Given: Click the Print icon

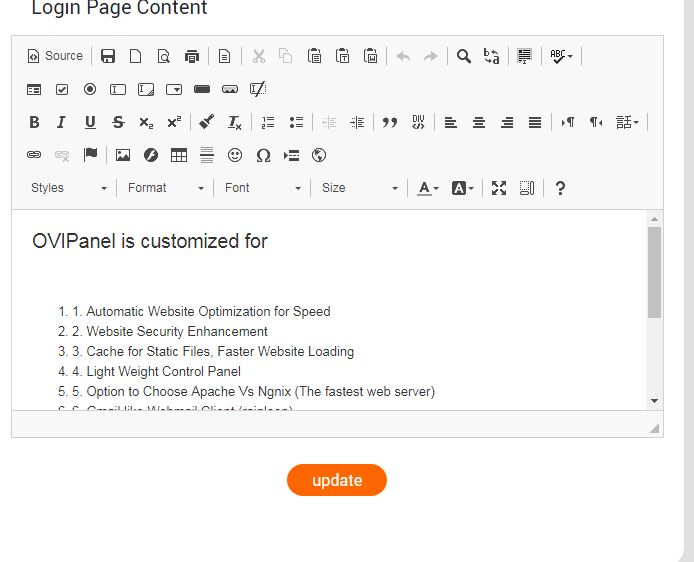Looking at the screenshot, I should click(192, 56).
